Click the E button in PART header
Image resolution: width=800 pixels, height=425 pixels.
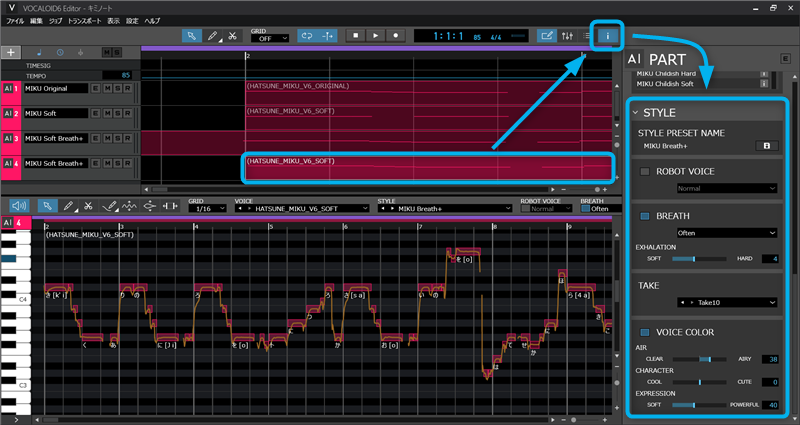click(785, 59)
